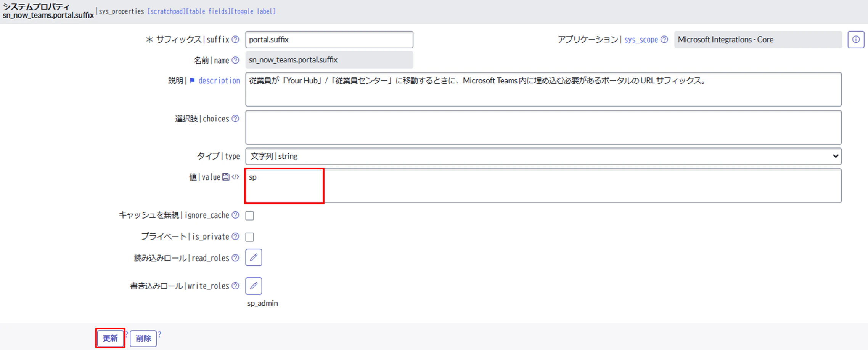Enable the ignore_cache checkbox
This screenshot has height=350, width=868.
click(250, 216)
